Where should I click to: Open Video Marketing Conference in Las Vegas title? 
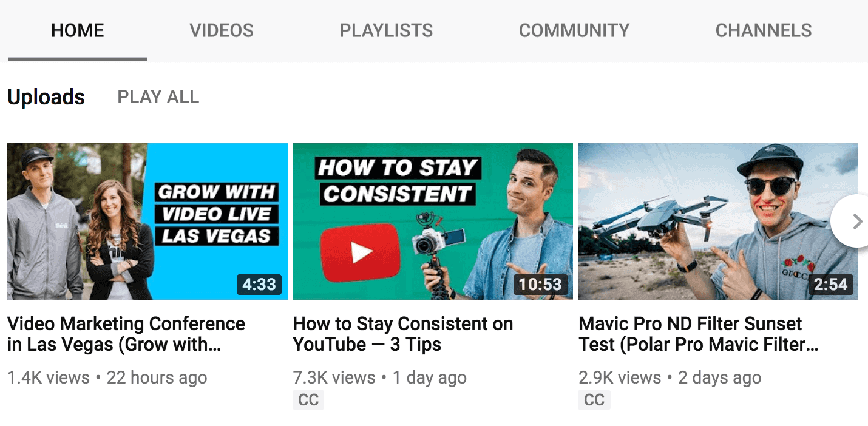coord(126,334)
